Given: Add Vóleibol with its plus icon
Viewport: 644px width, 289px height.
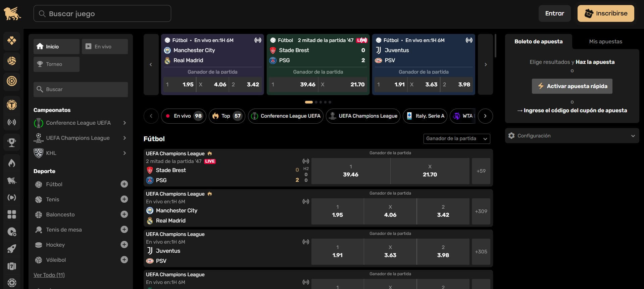Looking at the screenshot, I should (x=124, y=260).
